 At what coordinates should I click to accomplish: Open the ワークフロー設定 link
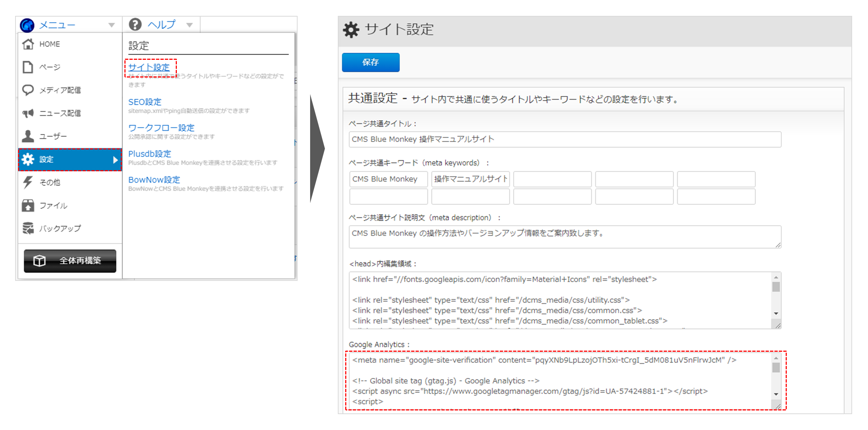(x=161, y=128)
